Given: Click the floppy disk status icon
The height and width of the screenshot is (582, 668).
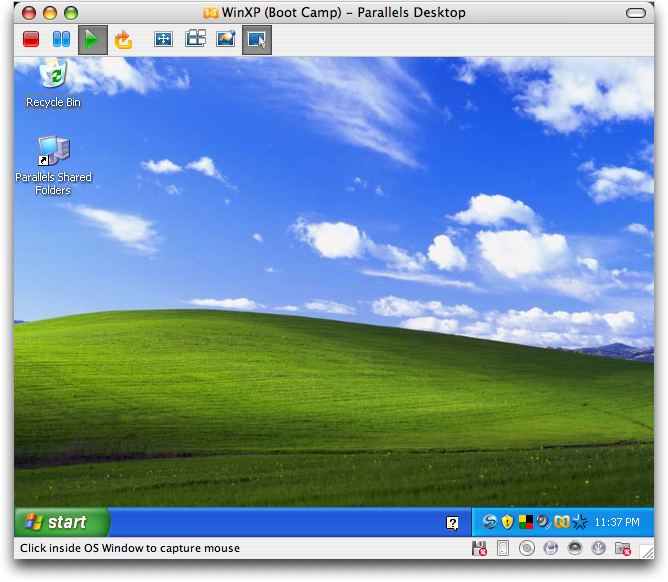Looking at the screenshot, I should click(479, 548).
